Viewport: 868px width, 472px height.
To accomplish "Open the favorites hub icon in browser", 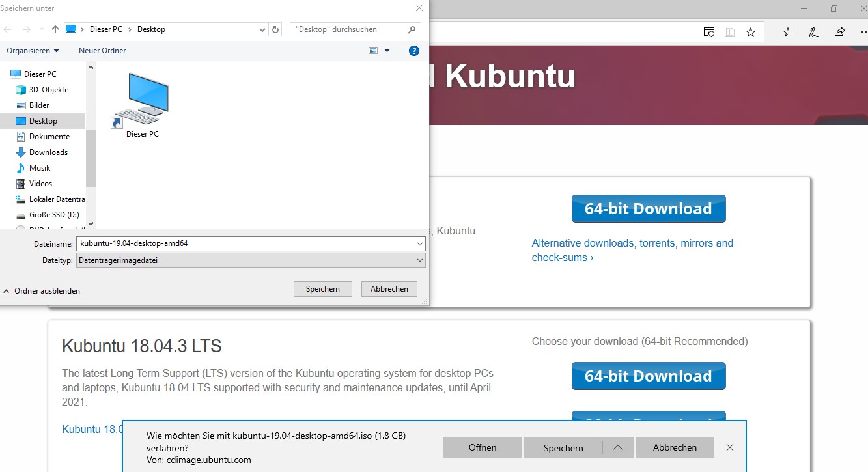I will (788, 32).
